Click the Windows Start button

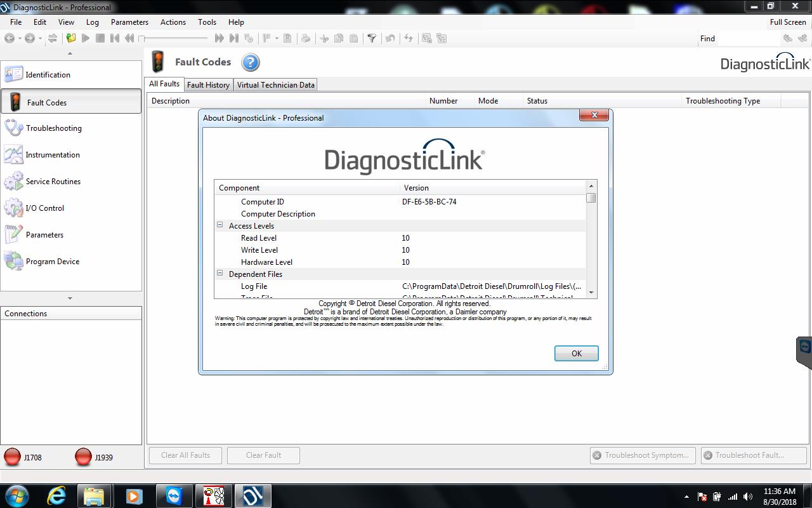[x=16, y=495]
